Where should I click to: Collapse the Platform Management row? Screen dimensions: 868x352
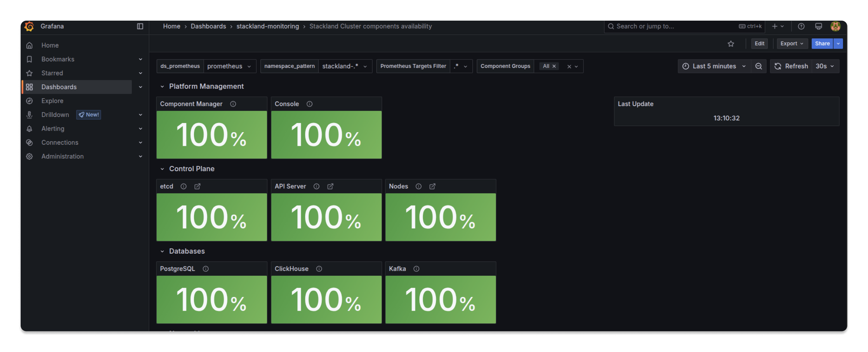(162, 87)
